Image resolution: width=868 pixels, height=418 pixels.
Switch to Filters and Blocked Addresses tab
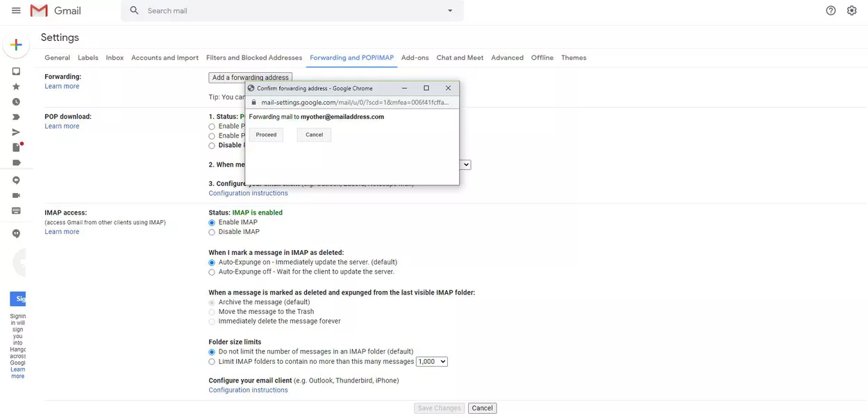[x=254, y=58]
